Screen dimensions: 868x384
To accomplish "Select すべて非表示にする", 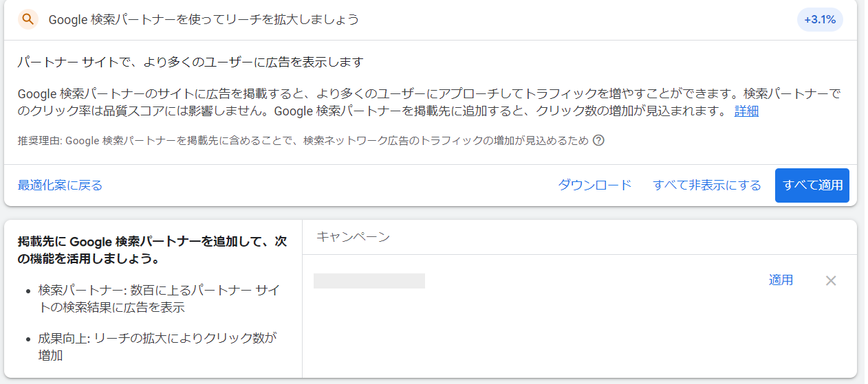I will 707,185.
